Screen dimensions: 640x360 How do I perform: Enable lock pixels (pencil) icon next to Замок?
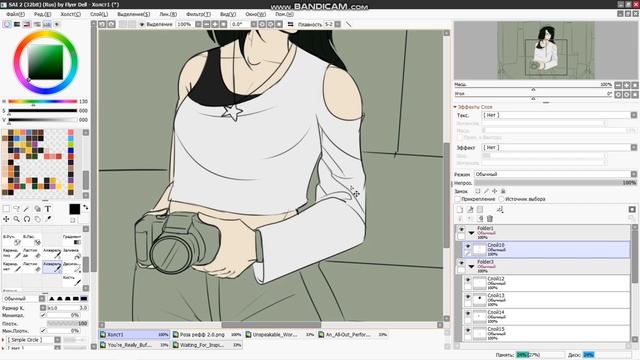click(486, 191)
